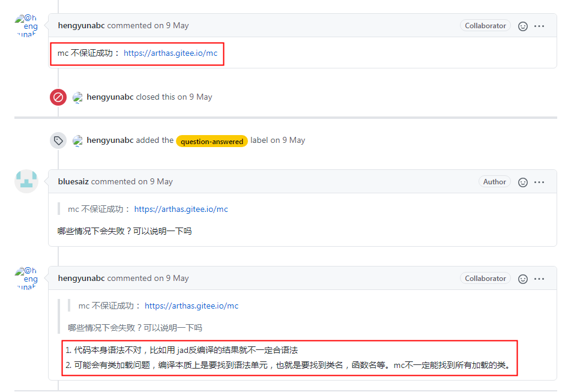This screenshot has height=392, width=574.
Task: Open arthas.gitee.io/mc link in nested quote
Action: pyautogui.click(x=192, y=306)
